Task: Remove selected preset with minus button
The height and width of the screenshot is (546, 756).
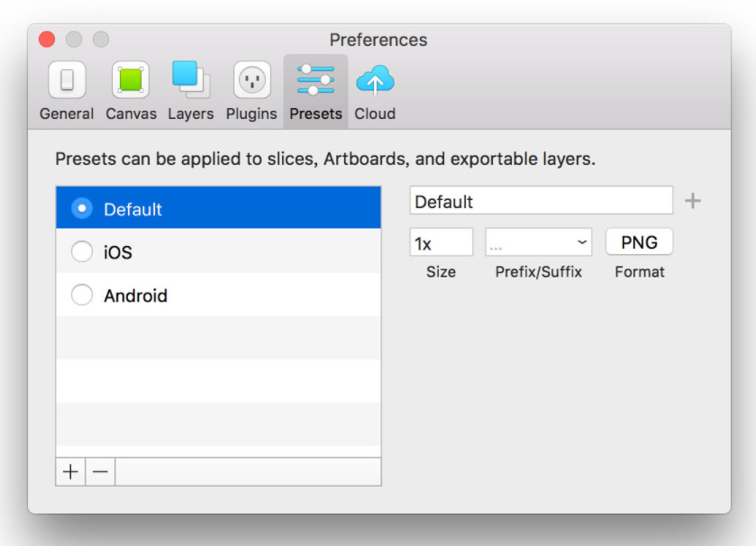Action: [100, 472]
